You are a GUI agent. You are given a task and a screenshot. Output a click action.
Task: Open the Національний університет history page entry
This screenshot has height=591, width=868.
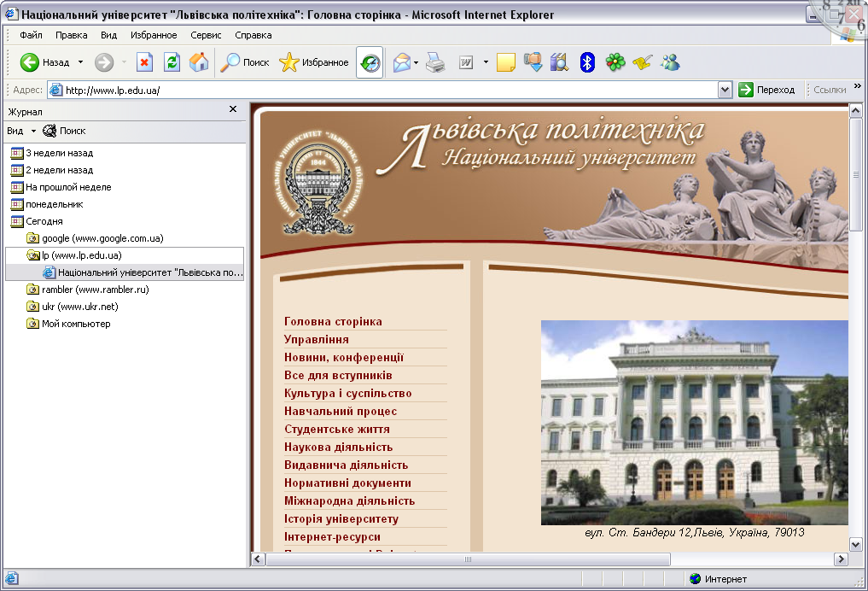tap(143, 272)
